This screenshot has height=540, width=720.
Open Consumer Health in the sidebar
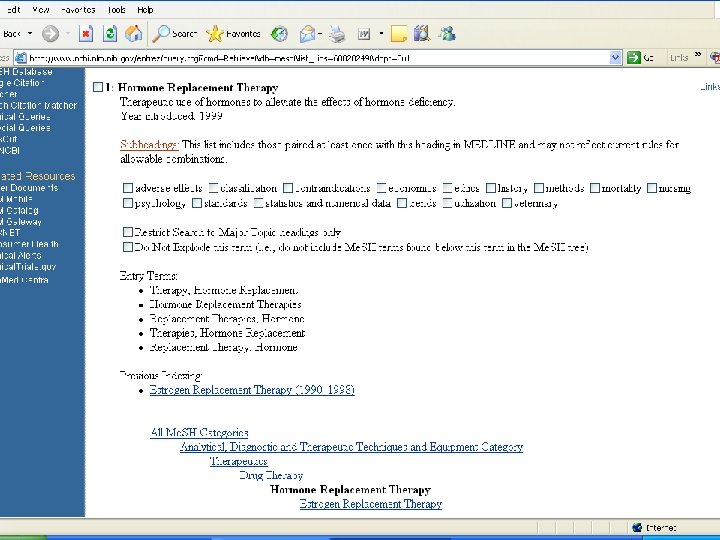(29, 244)
